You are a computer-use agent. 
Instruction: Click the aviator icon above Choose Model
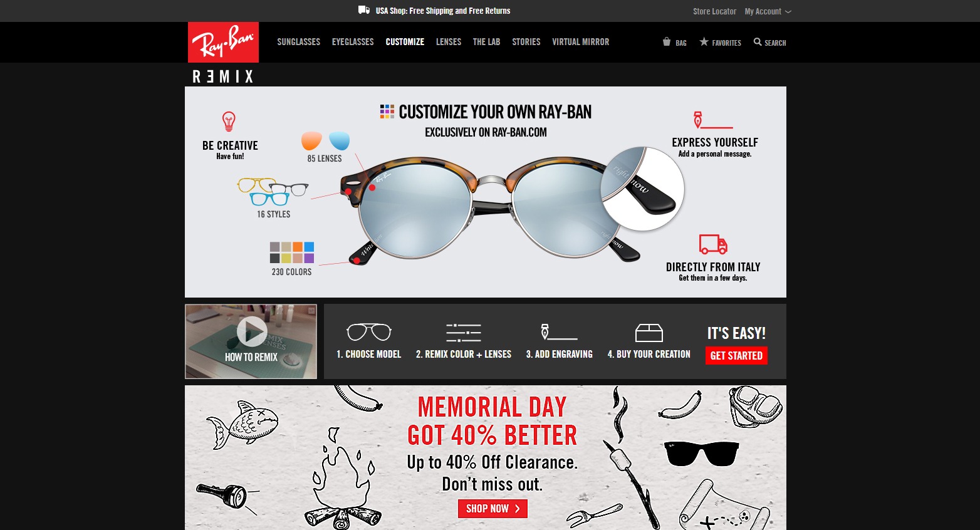point(369,331)
